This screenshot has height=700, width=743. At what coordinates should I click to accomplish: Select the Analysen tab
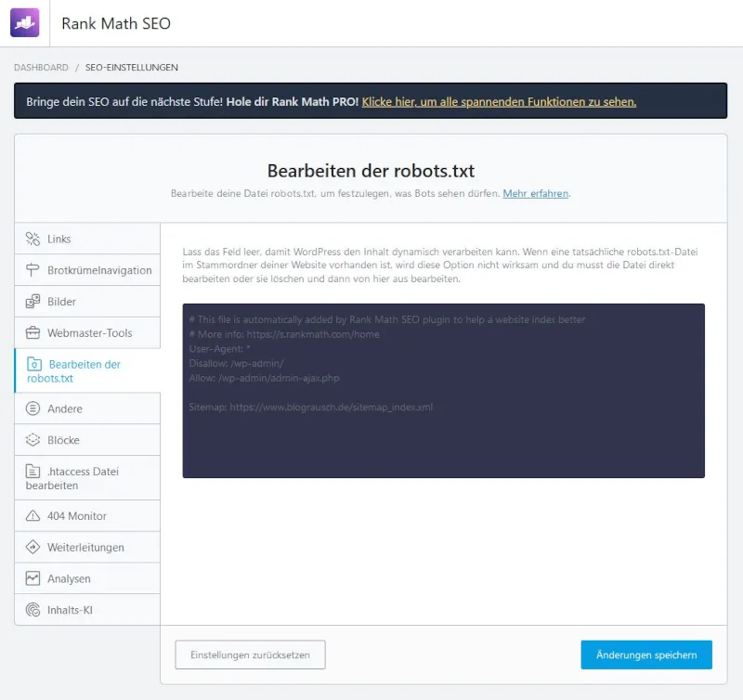(x=87, y=578)
